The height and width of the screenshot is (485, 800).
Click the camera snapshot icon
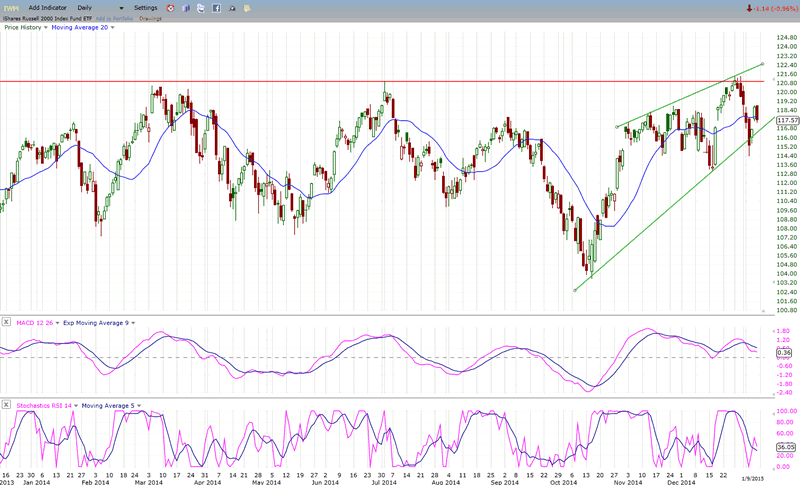pyautogui.click(x=232, y=8)
